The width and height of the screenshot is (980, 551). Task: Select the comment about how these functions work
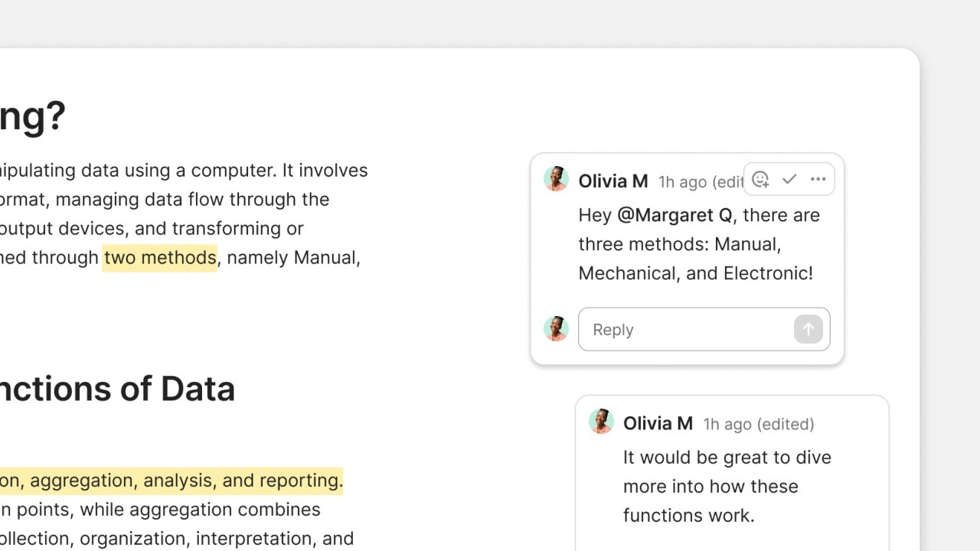[x=727, y=486]
